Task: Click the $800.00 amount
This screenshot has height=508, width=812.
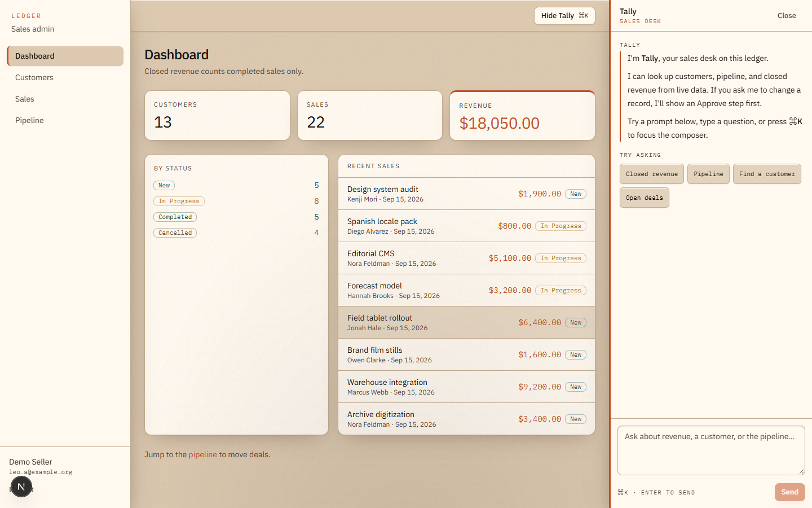Action: coord(514,226)
